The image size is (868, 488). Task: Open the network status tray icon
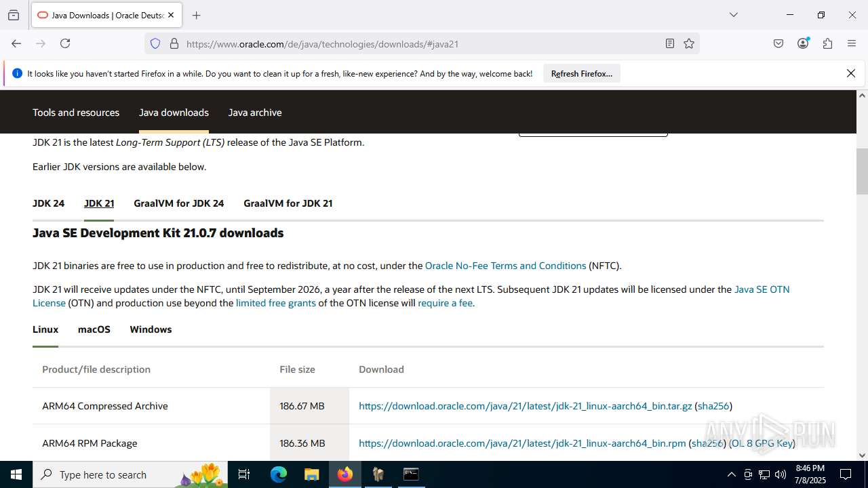pyautogui.click(x=764, y=474)
